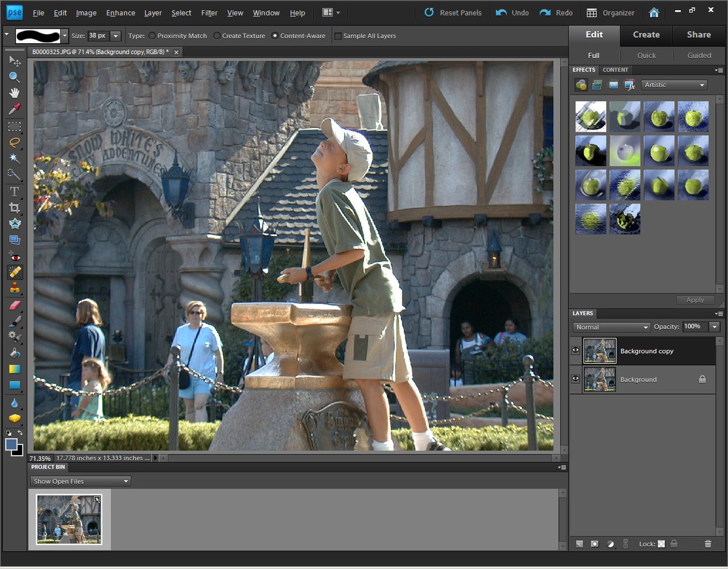Select the Eraser tool
This screenshot has width=728, height=569.
(14, 305)
